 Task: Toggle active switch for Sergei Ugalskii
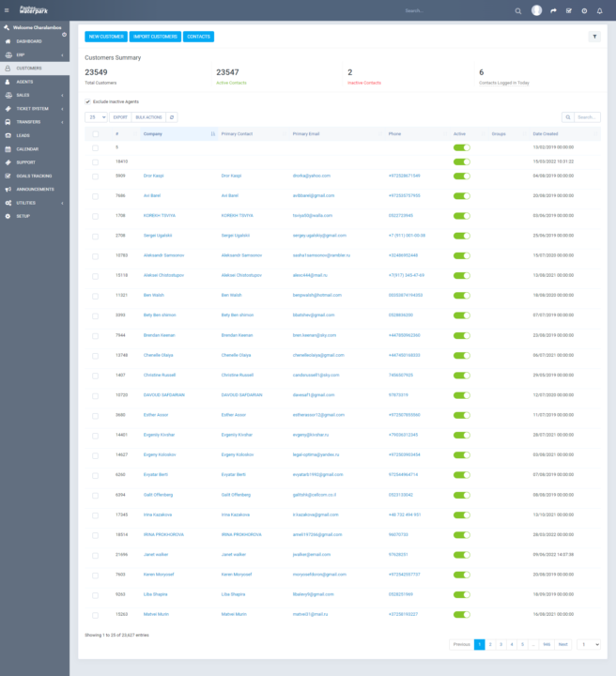pyautogui.click(x=462, y=236)
